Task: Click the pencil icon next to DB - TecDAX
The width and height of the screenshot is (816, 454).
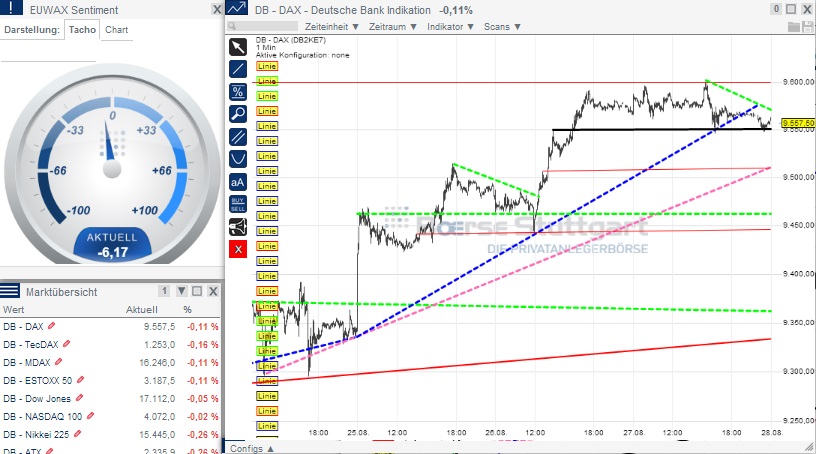Action: point(67,344)
